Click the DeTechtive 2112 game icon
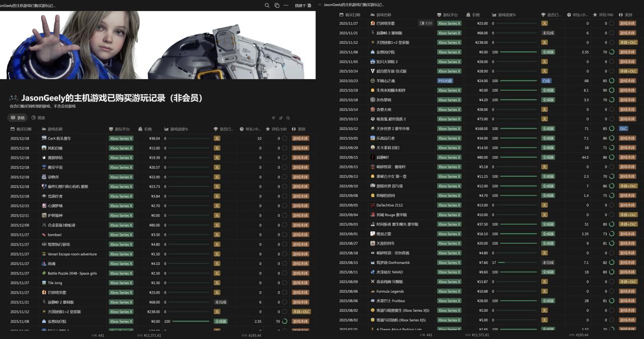Screen dimensions: 644x339 [373, 205]
